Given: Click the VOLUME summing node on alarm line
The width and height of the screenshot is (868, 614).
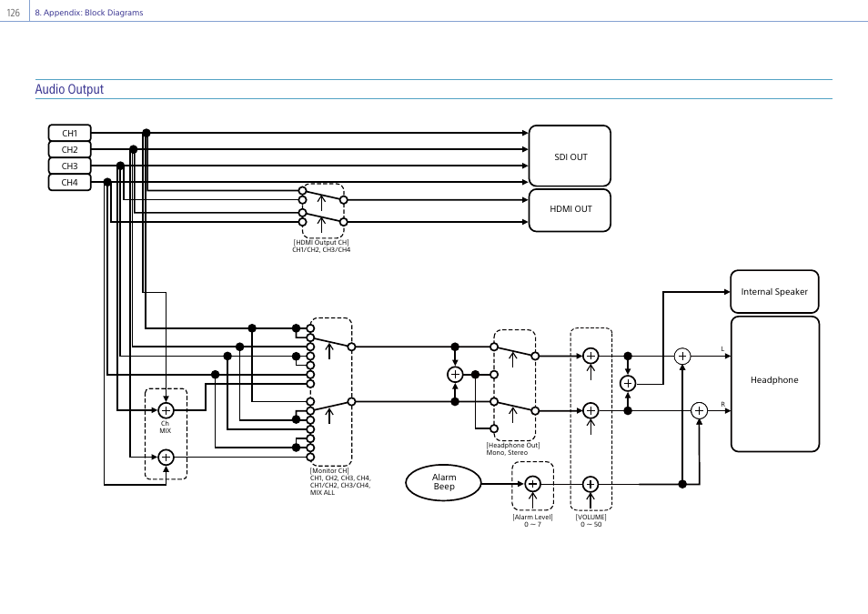Looking at the screenshot, I should pos(590,484).
